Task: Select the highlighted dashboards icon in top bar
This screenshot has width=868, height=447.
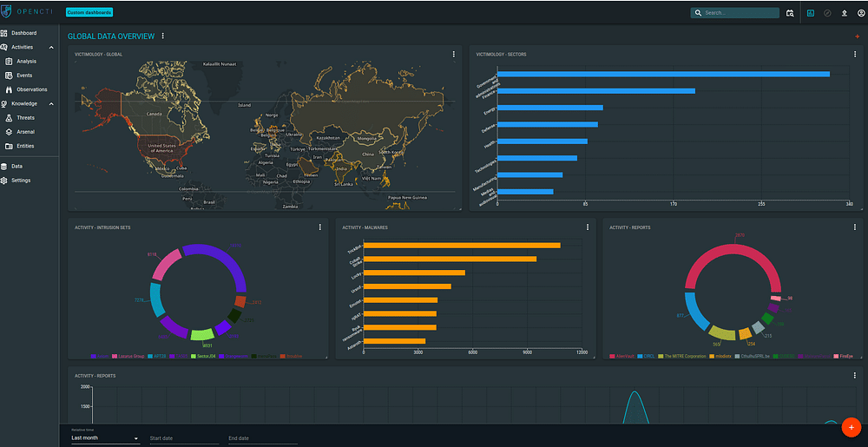Action: pyautogui.click(x=811, y=13)
